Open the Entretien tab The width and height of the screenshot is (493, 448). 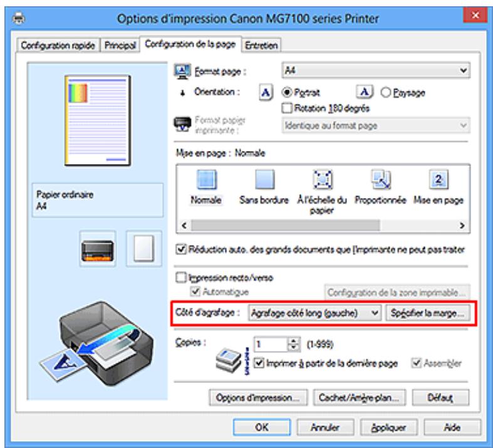[261, 46]
